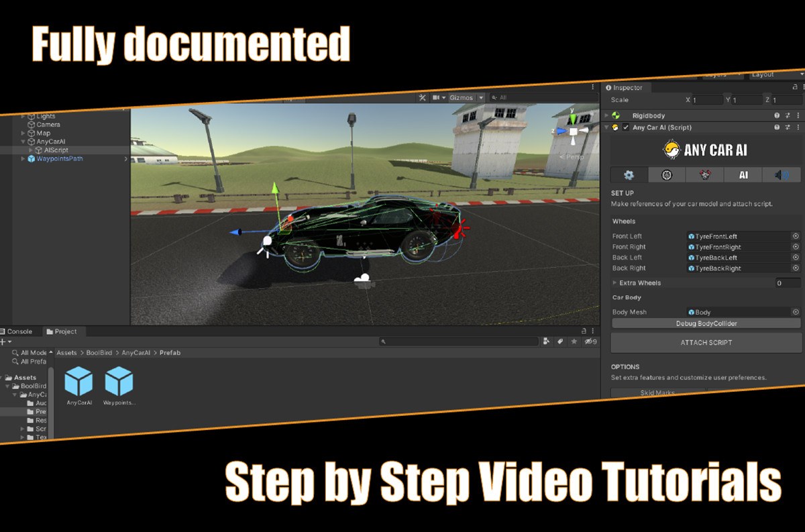
Task: Toggle hidden packages visibility icon
Action: coord(590,341)
